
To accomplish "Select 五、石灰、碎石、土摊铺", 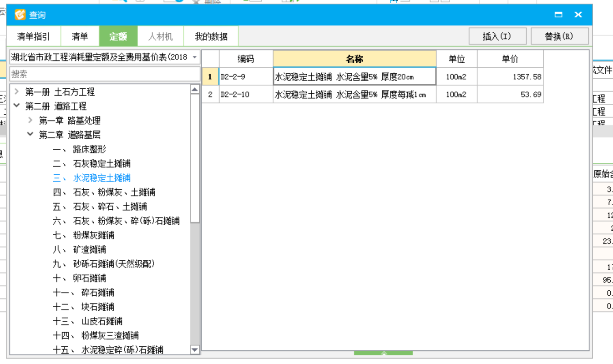I will 100,207.
